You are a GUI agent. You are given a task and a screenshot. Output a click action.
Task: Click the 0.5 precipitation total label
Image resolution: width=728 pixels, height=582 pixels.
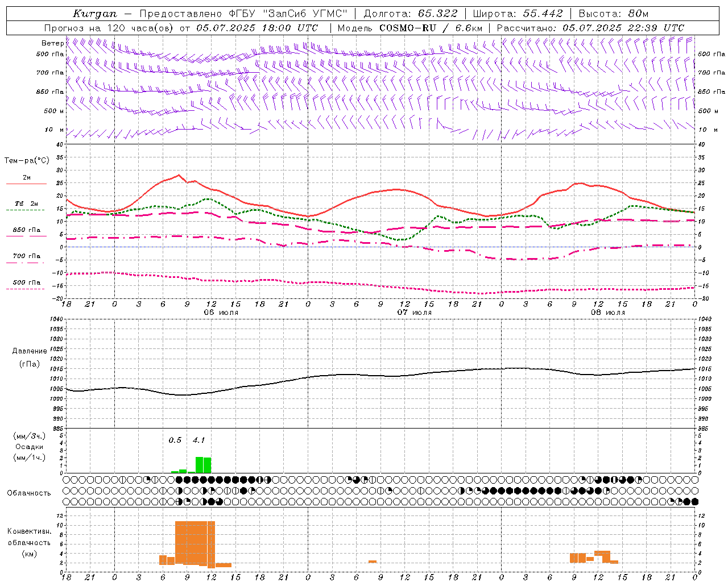click(x=175, y=440)
